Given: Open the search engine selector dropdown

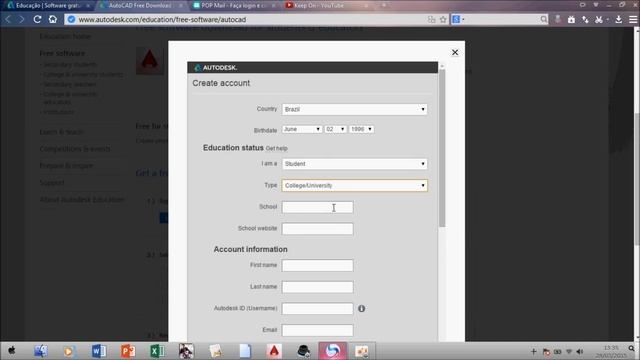Looking at the screenshot, I should click(x=458, y=19).
